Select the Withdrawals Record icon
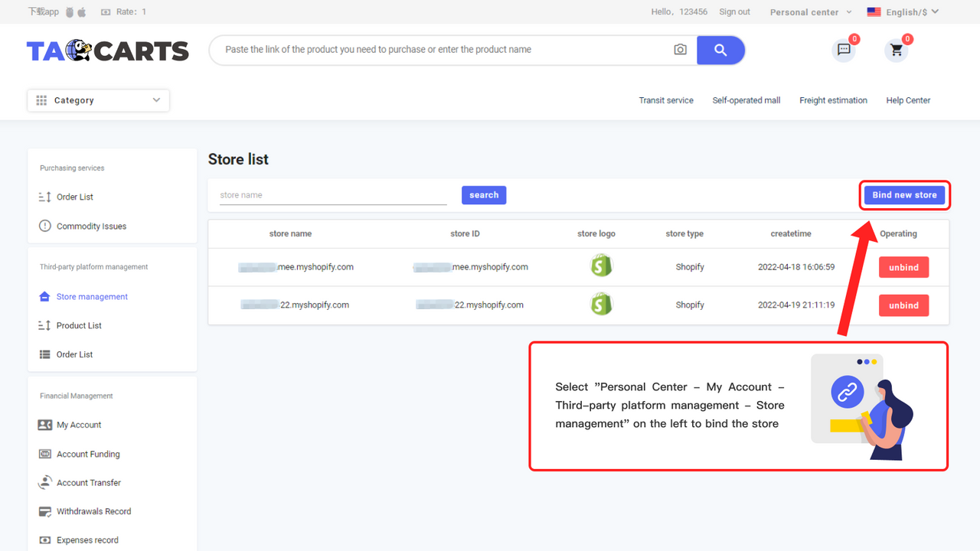980x551 pixels. (44, 511)
